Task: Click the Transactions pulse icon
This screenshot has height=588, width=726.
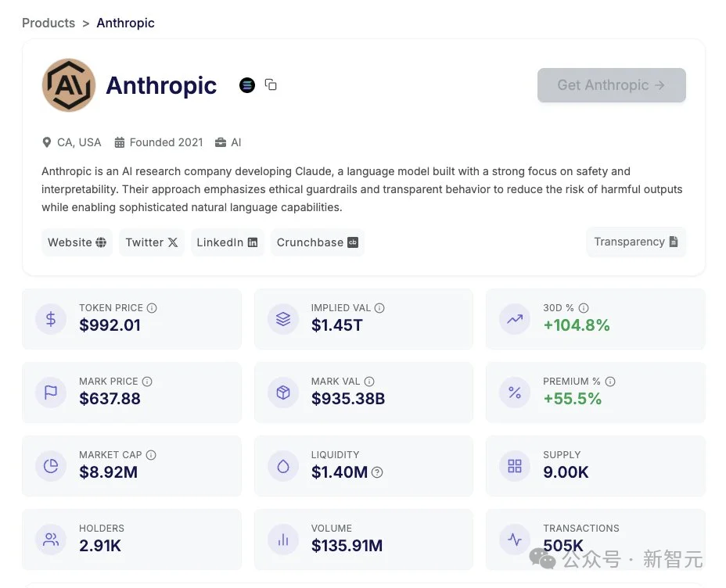Action: [515, 539]
